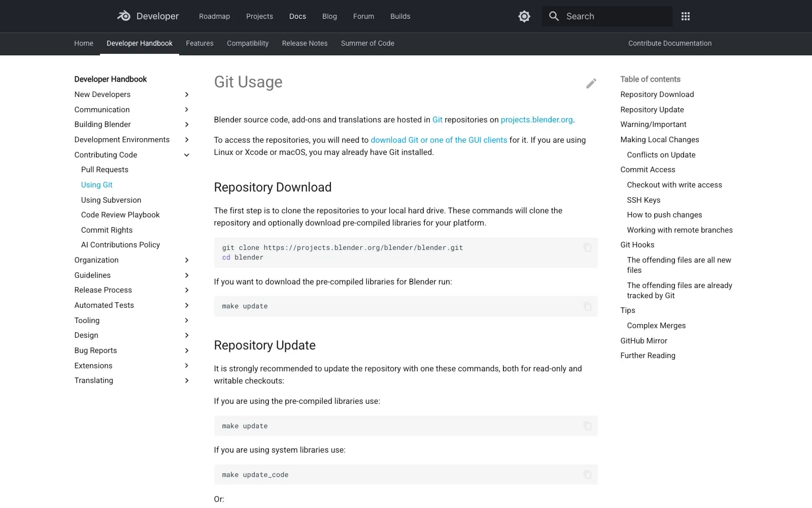Expand the Communication section
812x508 pixels.
tap(187, 110)
